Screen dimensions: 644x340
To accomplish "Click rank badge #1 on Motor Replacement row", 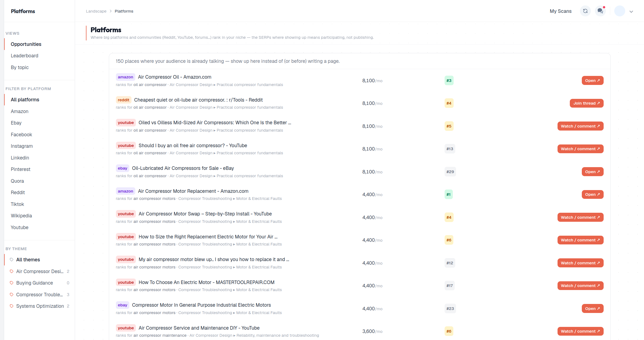I will (x=449, y=194).
